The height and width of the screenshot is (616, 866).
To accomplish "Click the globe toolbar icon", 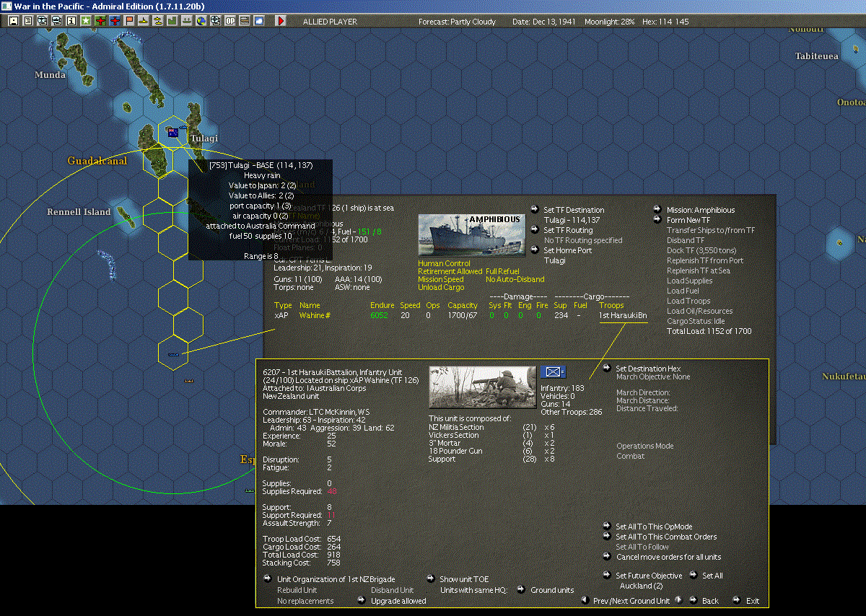I will 201,21.
